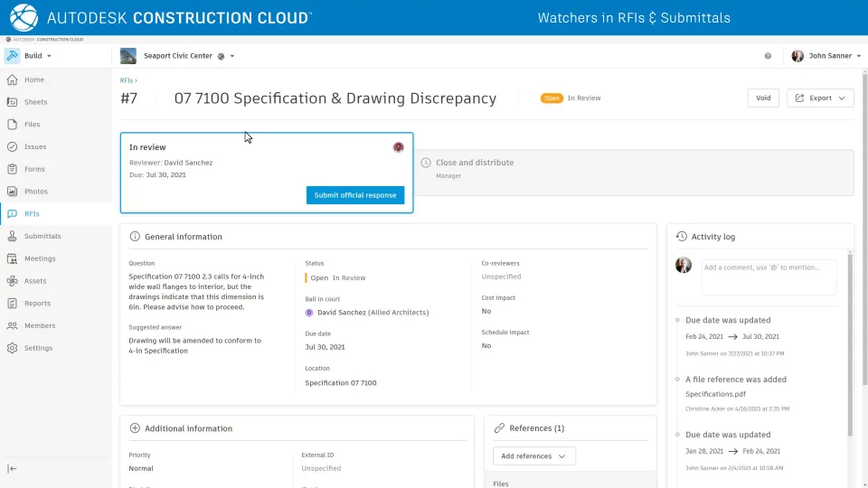Open the Export dropdown menu

point(820,98)
